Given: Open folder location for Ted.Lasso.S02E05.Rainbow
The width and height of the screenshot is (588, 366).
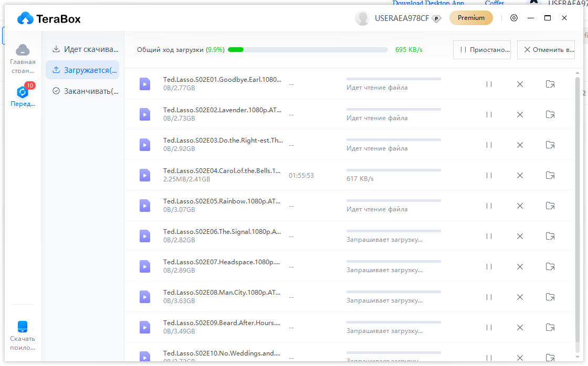Looking at the screenshot, I should coord(550,206).
